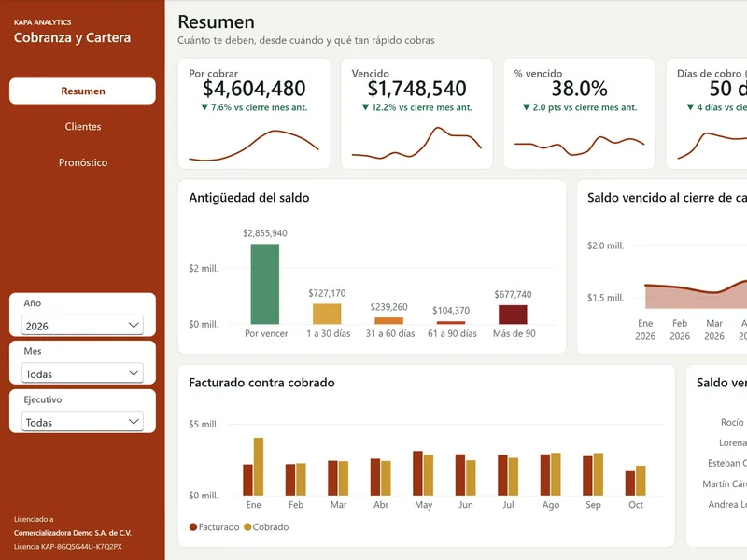Switch to the Clientes page
Screen dimensions: 747x560
(x=83, y=127)
